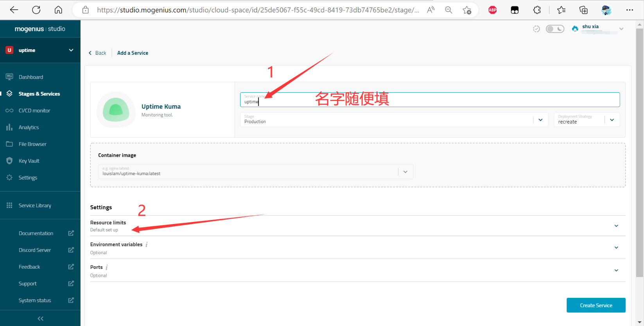Open the Deployment Strategy dropdown

612,120
